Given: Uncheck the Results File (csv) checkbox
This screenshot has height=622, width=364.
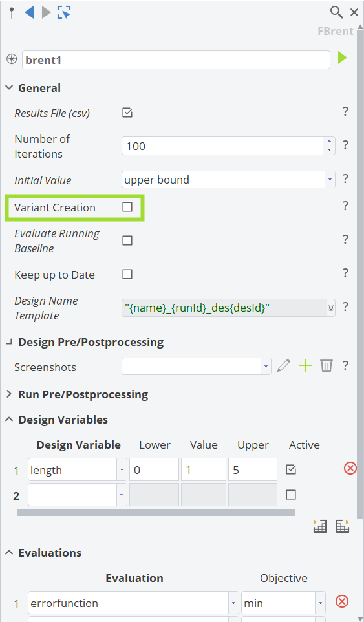Looking at the screenshot, I should (127, 113).
